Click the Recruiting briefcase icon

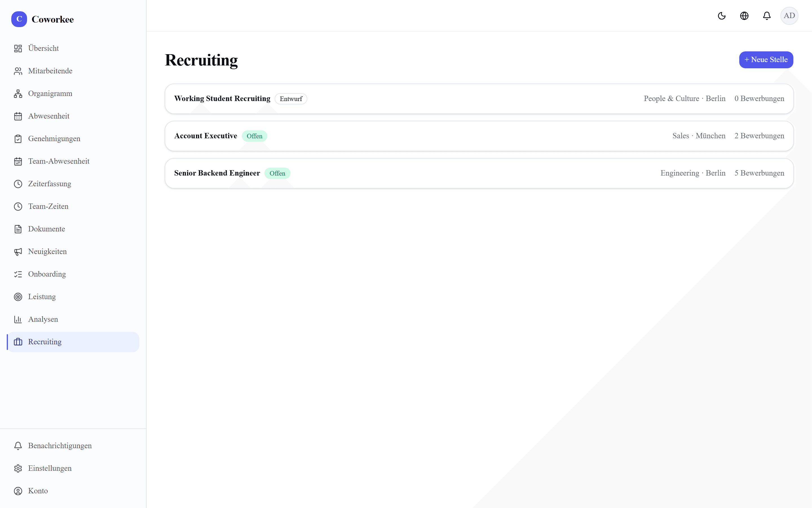point(18,342)
